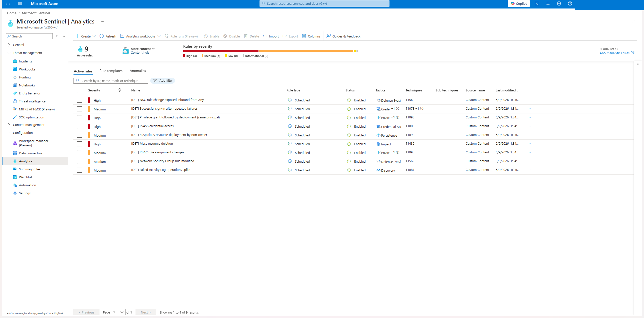Expand the right-side details pane chevron
Image resolution: width=644 pixels, height=318 pixels.
tap(637, 64)
